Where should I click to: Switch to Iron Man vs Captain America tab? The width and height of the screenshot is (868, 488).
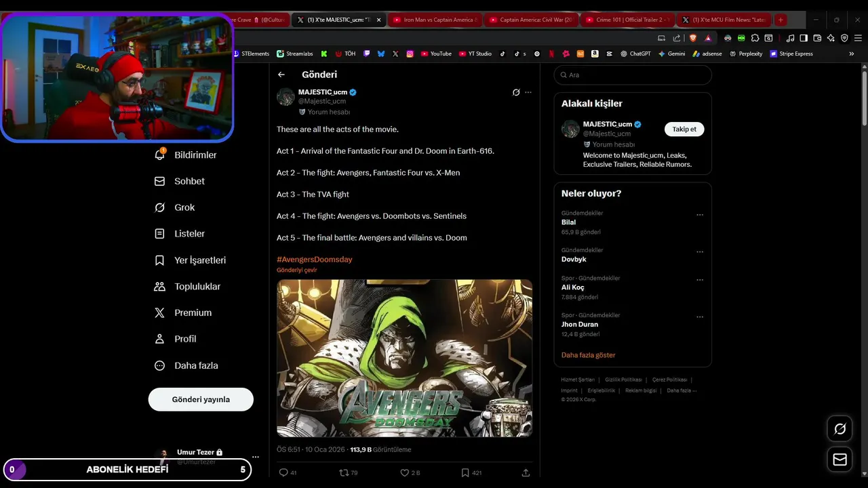pyautogui.click(x=435, y=20)
